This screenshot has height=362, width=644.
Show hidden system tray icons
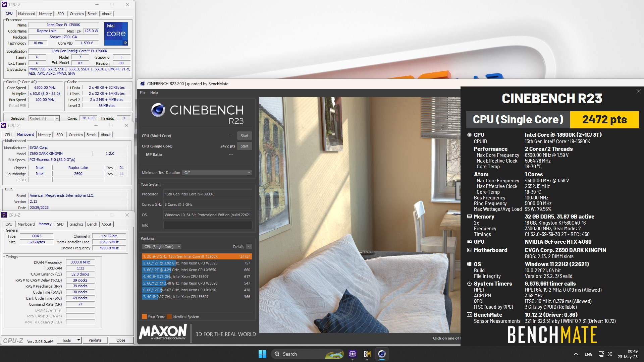coord(576,354)
